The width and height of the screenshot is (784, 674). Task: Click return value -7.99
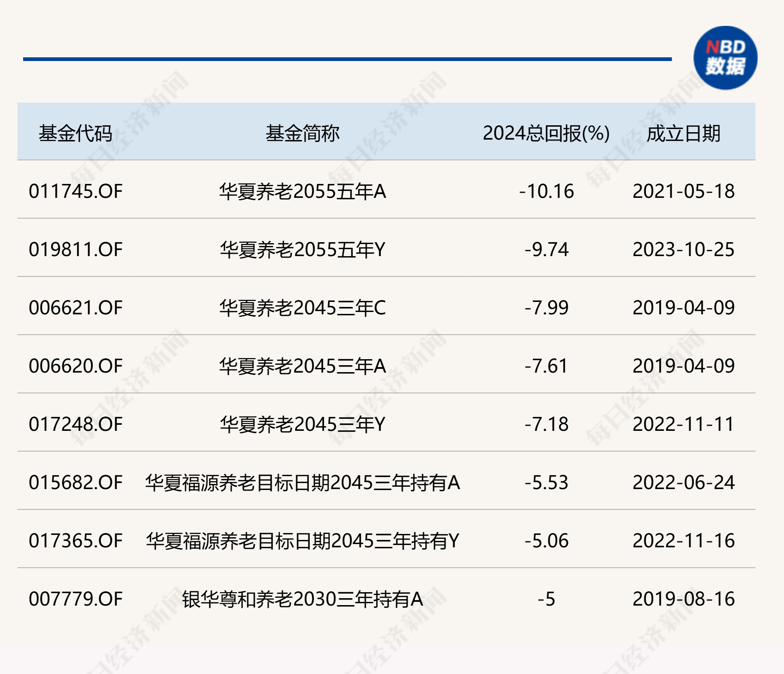[546, 308]
